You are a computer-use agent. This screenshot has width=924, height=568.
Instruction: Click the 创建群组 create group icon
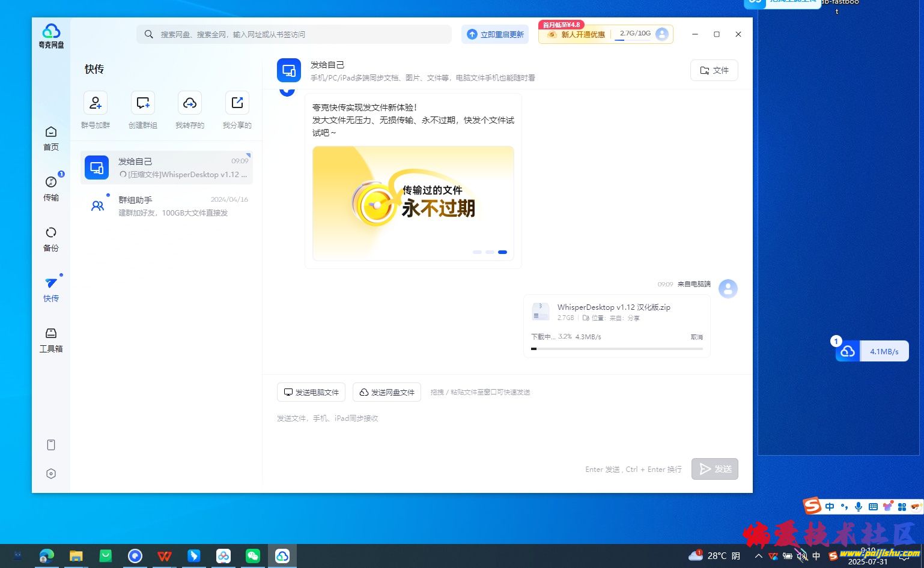142,103
